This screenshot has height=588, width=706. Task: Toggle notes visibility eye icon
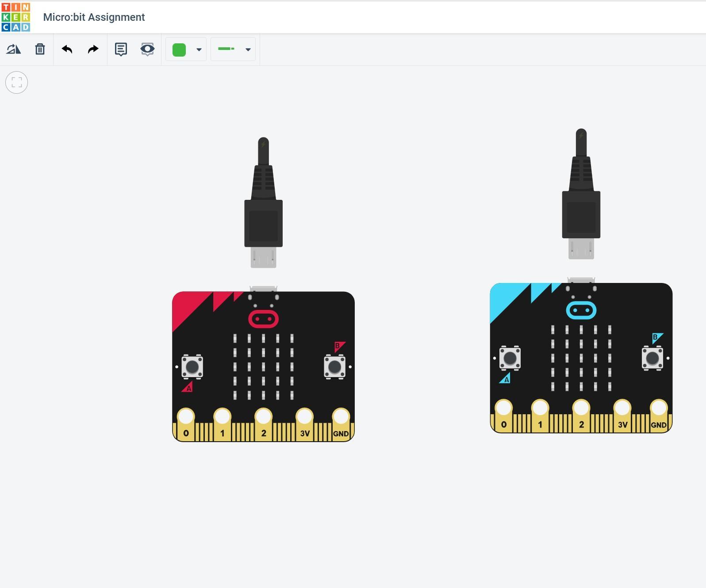click(x=147, y=49)
